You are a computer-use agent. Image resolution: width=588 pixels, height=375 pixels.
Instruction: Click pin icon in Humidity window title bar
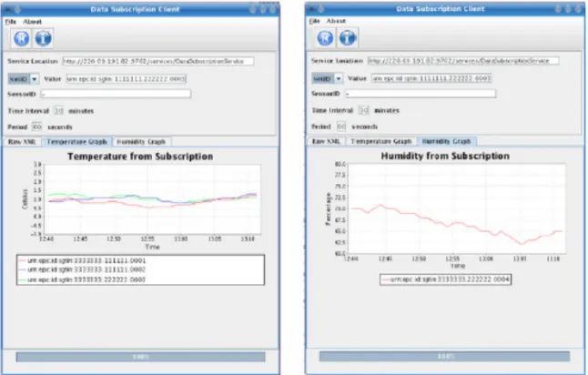pos(321,8)
